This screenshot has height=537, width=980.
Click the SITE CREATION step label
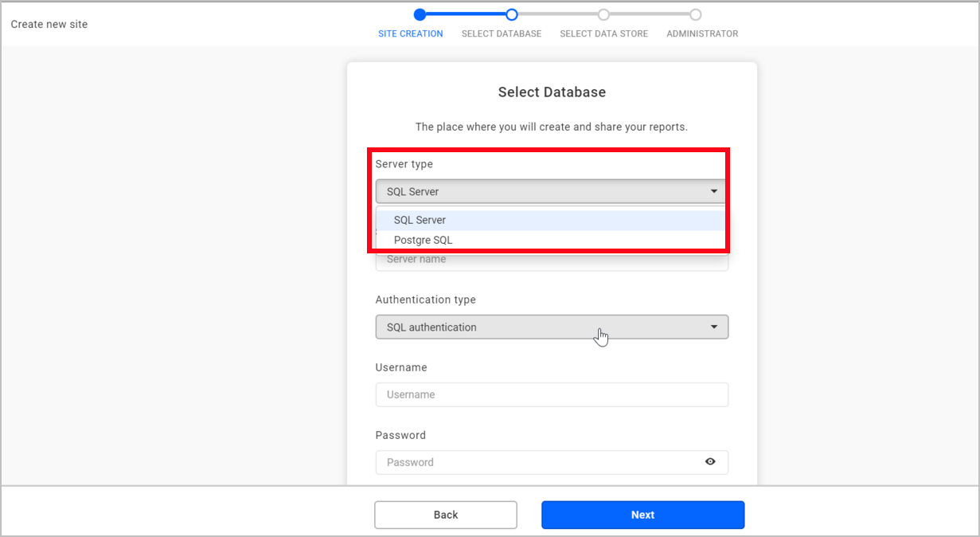(411, 33)
